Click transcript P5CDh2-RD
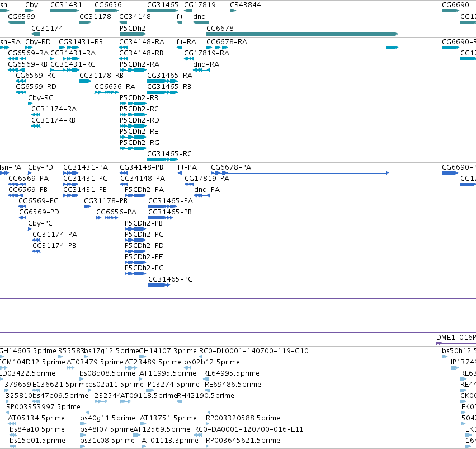Image resolution: width=476 pixels, height=449 pixels. click(x=139, y=120)
